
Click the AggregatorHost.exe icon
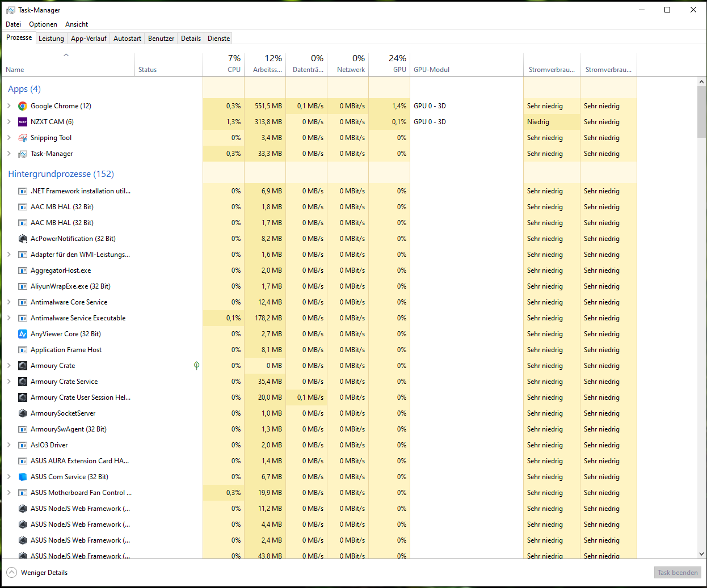23,270
